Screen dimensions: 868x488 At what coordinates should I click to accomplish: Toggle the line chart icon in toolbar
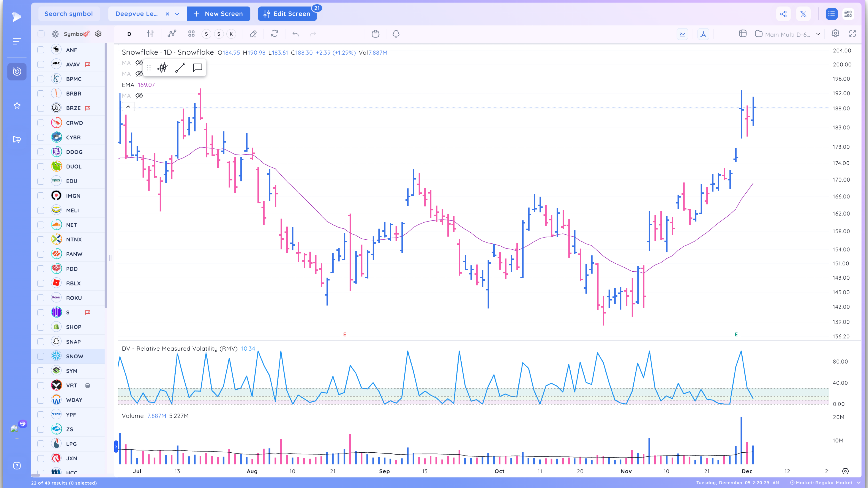coord(682,34)
